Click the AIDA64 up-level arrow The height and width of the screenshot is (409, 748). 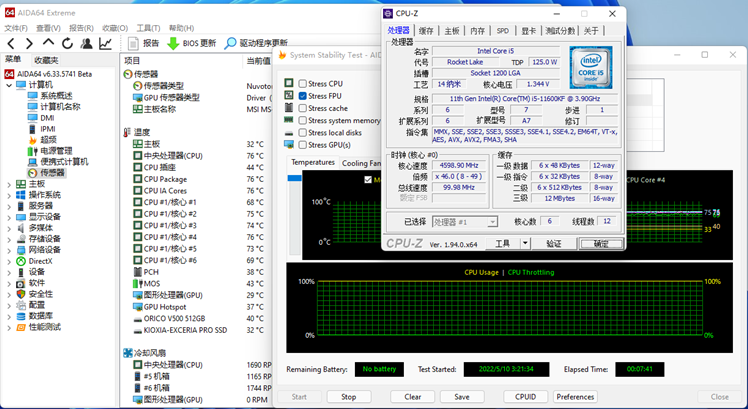click(x=48, y=42)
